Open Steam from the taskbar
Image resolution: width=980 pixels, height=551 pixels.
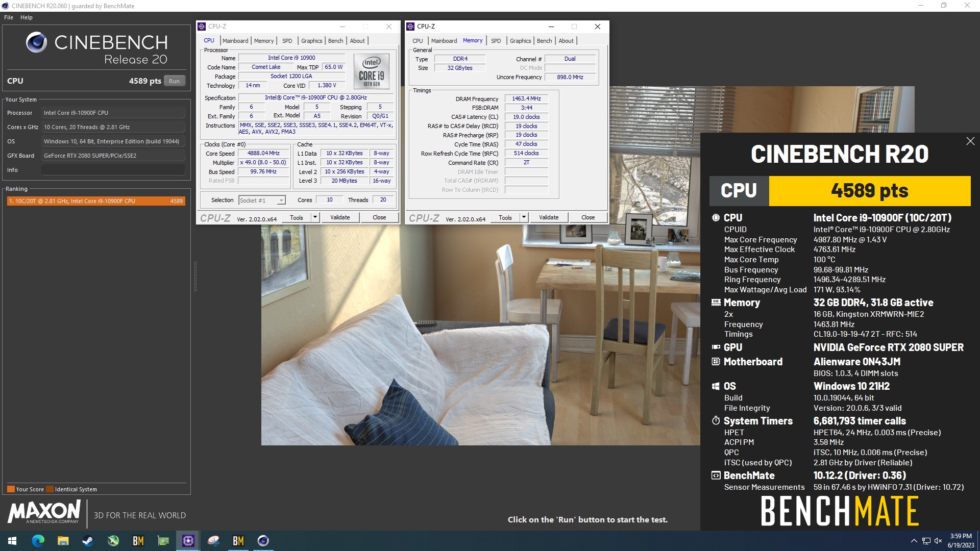click(x=88, y=541)
